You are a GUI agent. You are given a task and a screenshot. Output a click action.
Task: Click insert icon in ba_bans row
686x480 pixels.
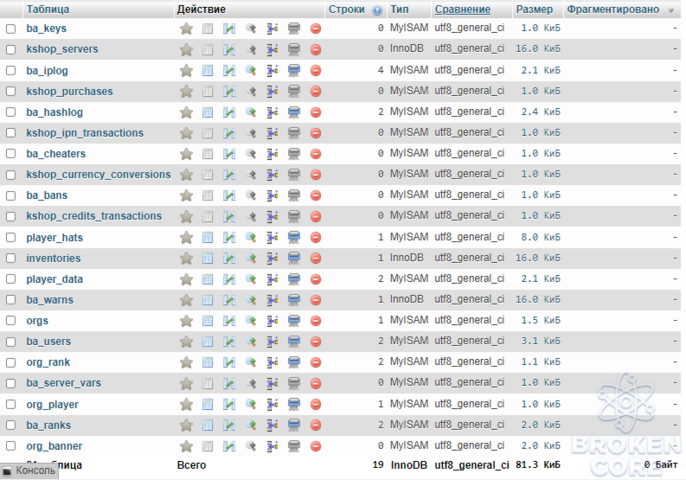272,196
